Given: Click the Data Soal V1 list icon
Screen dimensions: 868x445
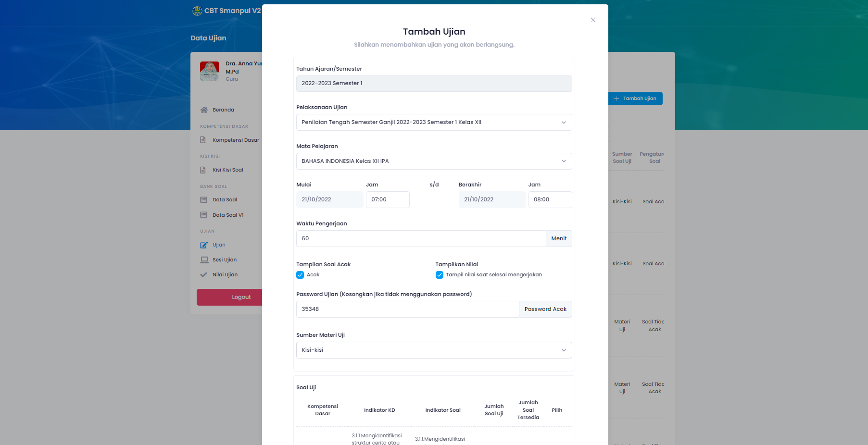Looking at the screenshot, I should tap(204, 215).
